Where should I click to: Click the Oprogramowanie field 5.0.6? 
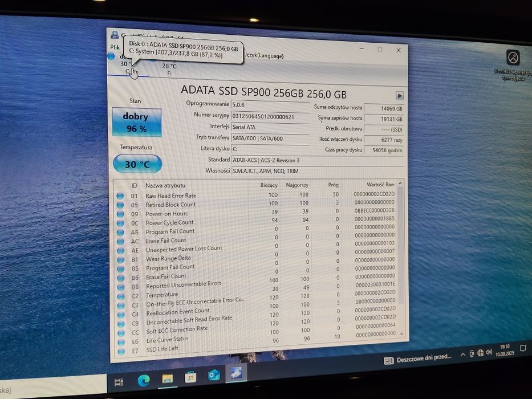coord(270,105)
